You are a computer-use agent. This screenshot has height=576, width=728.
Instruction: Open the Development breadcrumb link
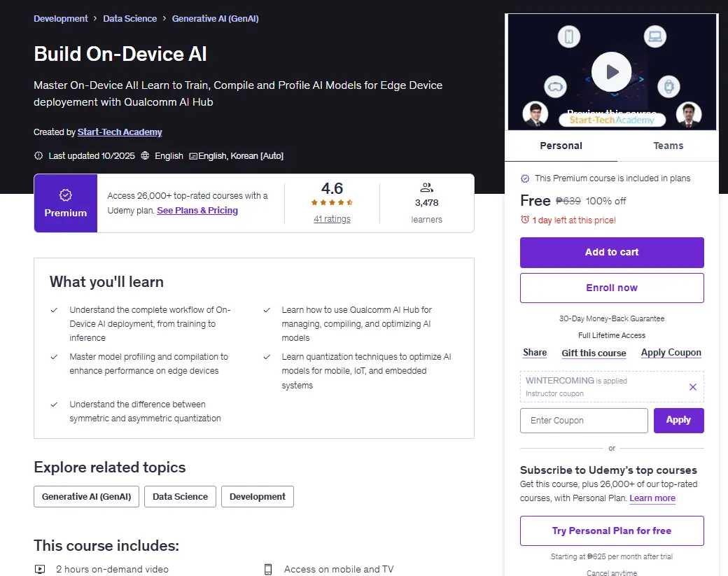(60, 19)
